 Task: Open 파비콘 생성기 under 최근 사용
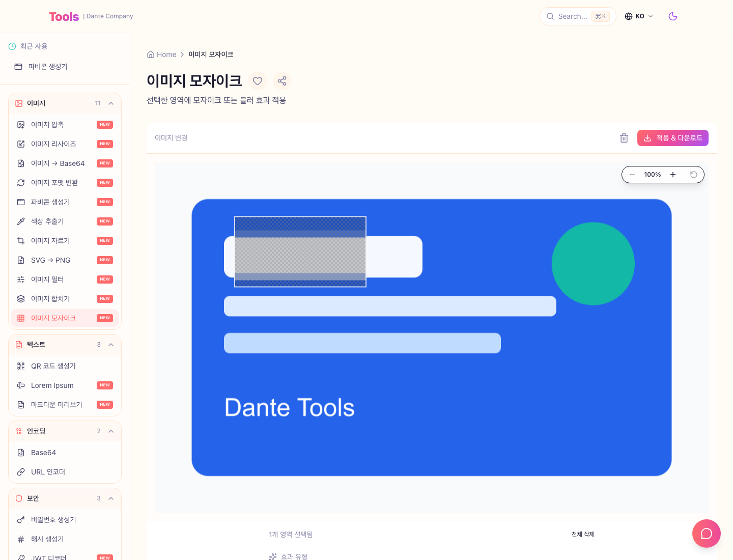pyautogui.click(x=65, y=67)
